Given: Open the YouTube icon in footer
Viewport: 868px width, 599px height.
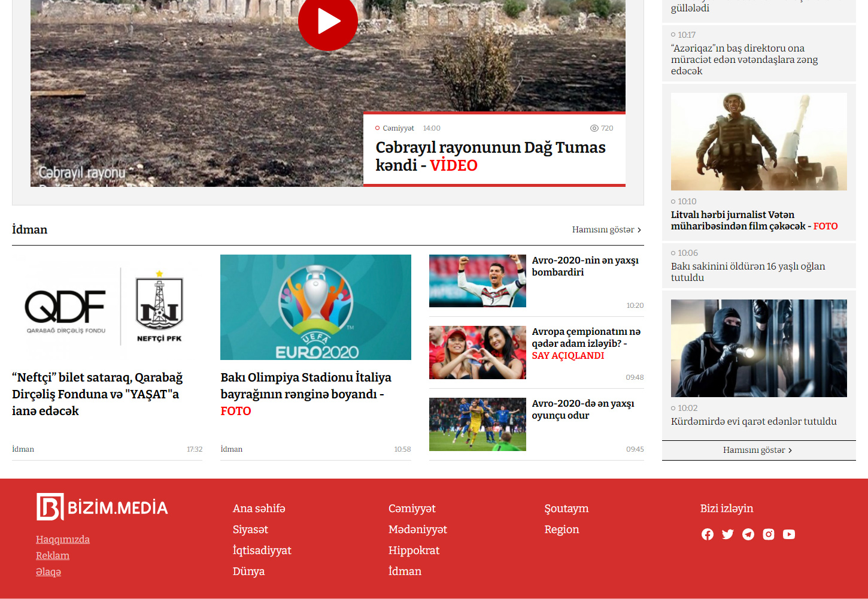Looking at the screenshot, I should pos(789,534).
